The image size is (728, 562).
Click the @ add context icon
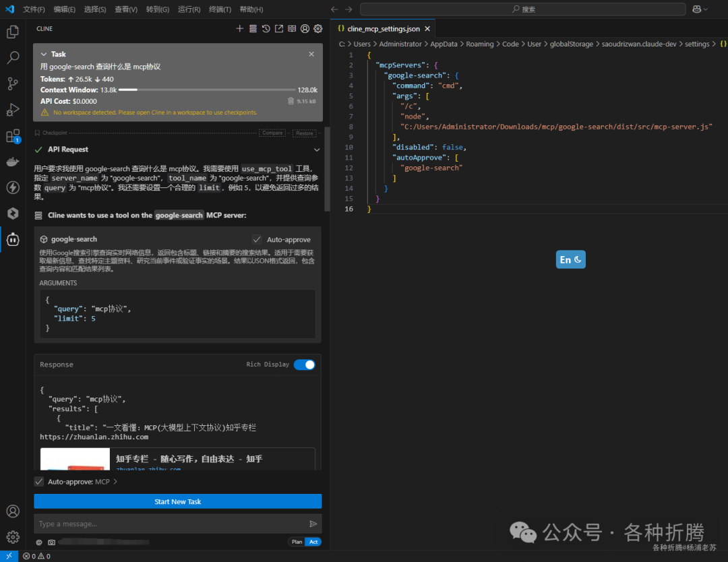39,542
